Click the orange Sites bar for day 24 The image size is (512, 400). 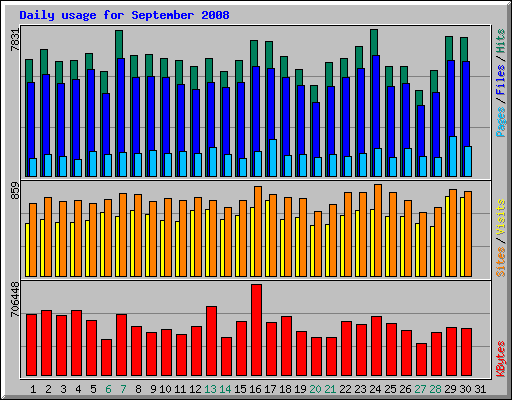(x=378, y=230)
